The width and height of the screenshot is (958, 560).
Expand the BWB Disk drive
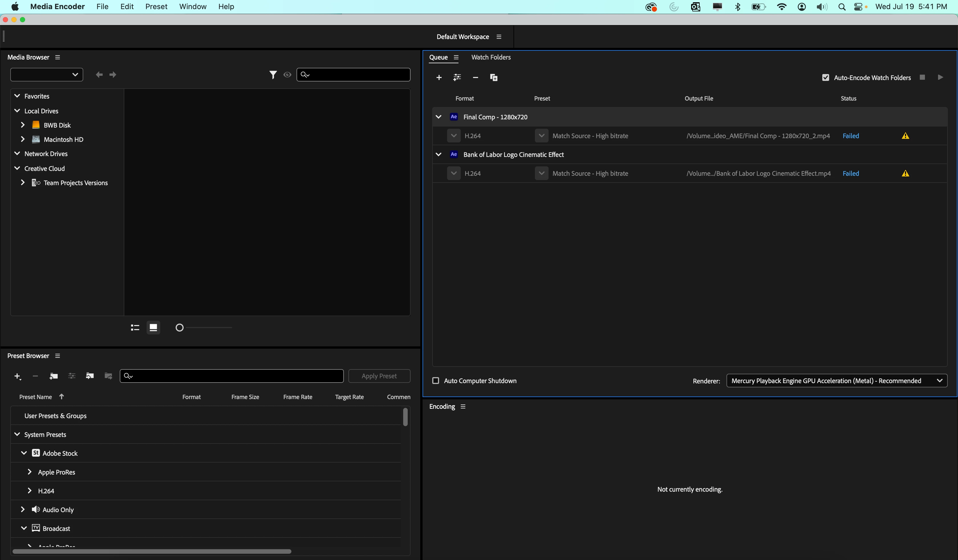23,125
